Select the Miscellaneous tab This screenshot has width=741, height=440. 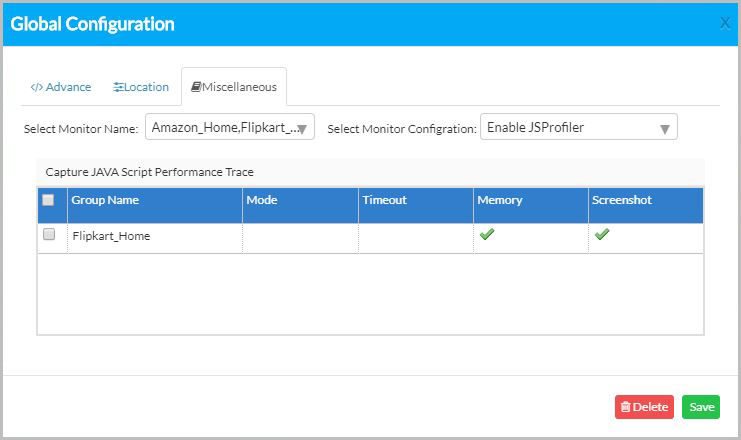click(234, 87)
